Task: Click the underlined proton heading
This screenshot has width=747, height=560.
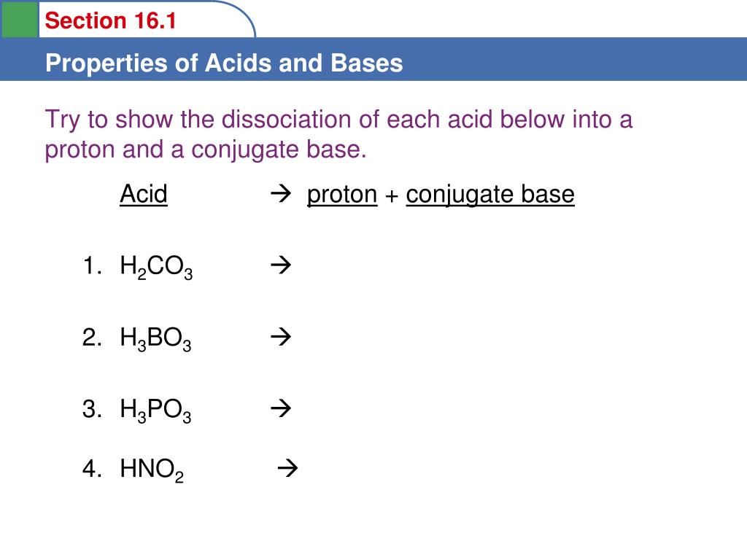Action: [342, 195]
